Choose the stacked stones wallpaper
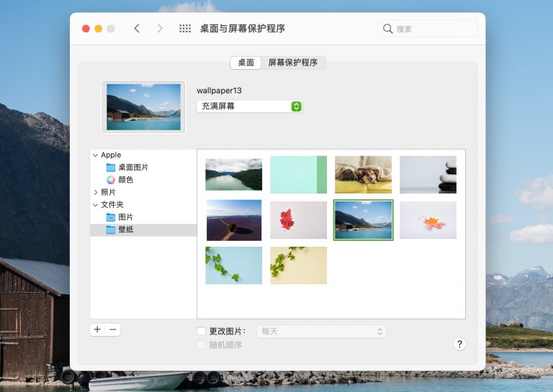 (428, 175)
